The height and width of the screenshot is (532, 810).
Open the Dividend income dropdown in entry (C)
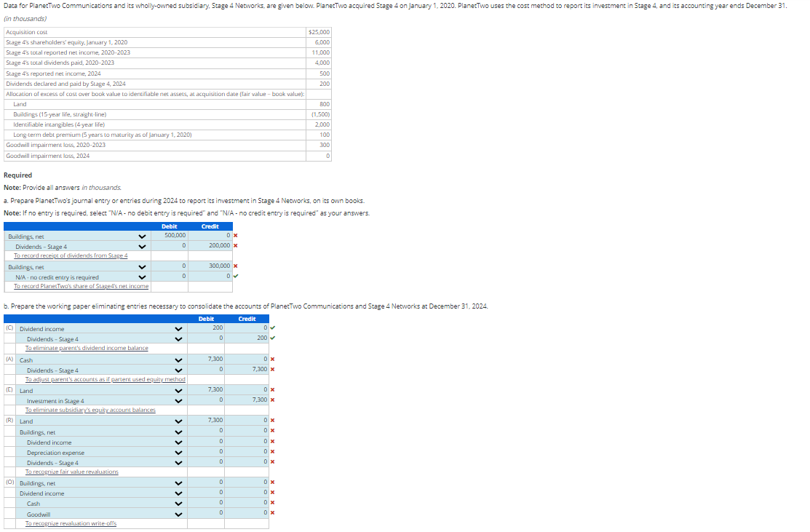click(100, 328)
